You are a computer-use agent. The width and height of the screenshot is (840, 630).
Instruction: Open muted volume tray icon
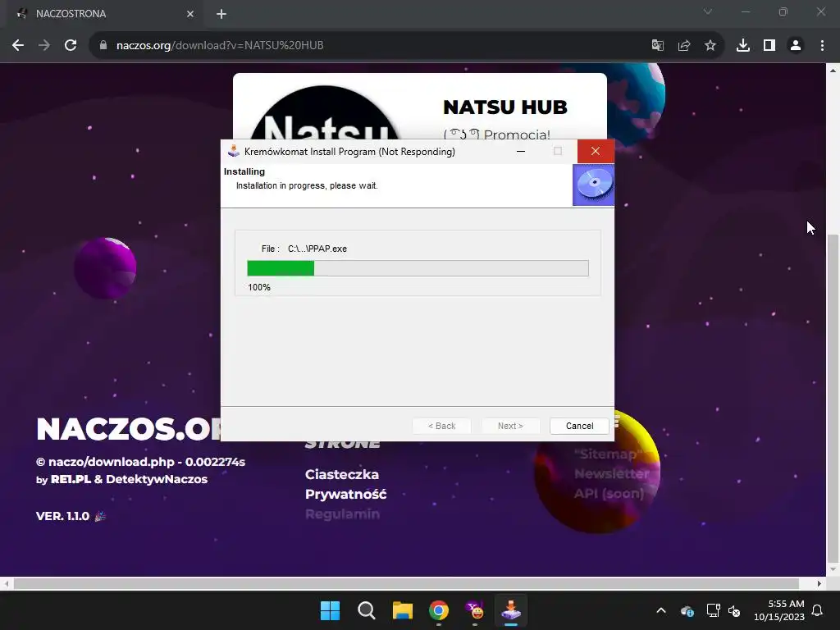click(x=734, y=610)
